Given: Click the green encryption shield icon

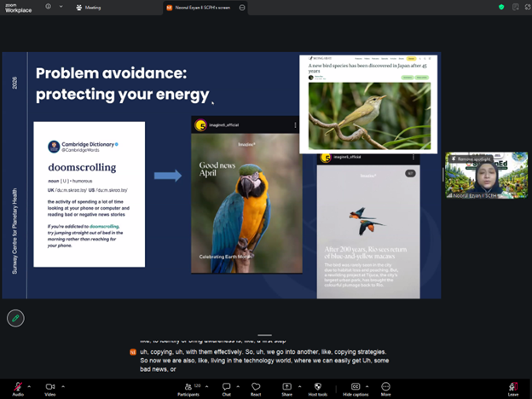Looking at the screenshot, I should tap(501, 7).
